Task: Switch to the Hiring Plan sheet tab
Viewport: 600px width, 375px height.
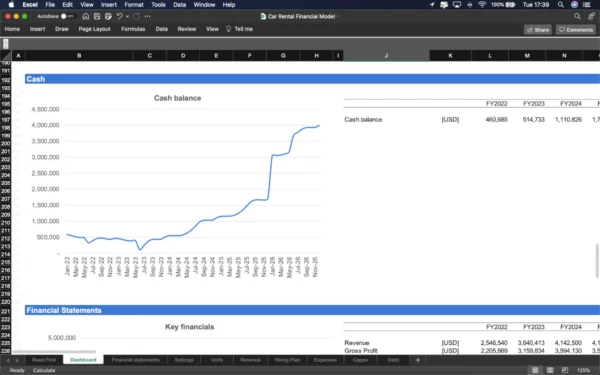Action: [x=287, y=360]
